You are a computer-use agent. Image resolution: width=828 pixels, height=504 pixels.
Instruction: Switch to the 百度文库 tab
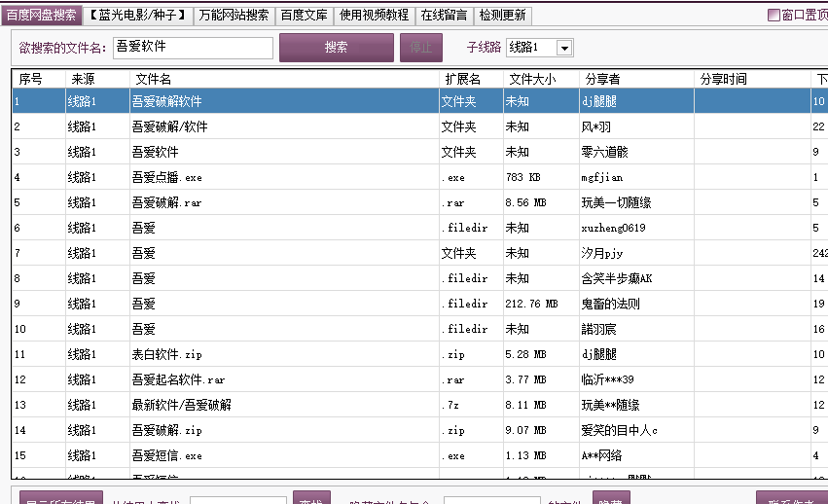[x=305, y=16]
